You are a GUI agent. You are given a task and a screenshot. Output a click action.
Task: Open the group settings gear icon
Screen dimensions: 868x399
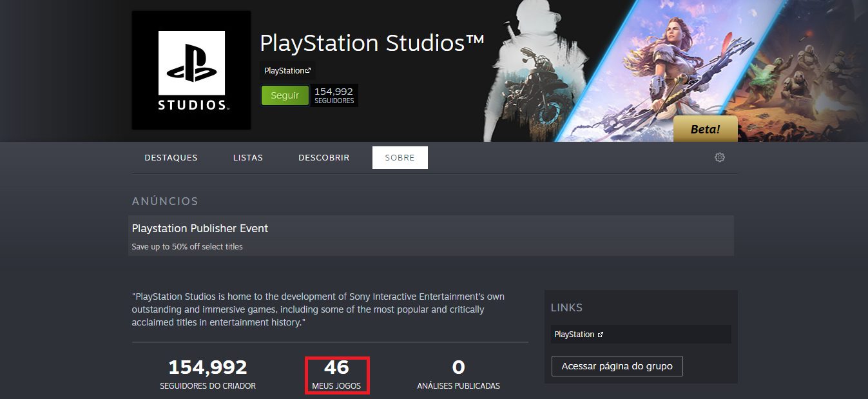coord(719,157)
